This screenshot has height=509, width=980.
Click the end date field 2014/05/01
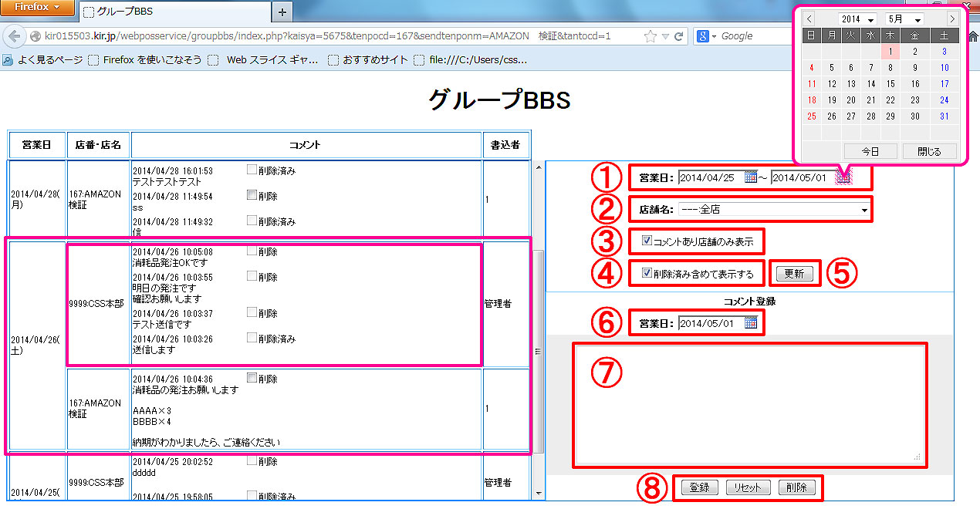803,177
